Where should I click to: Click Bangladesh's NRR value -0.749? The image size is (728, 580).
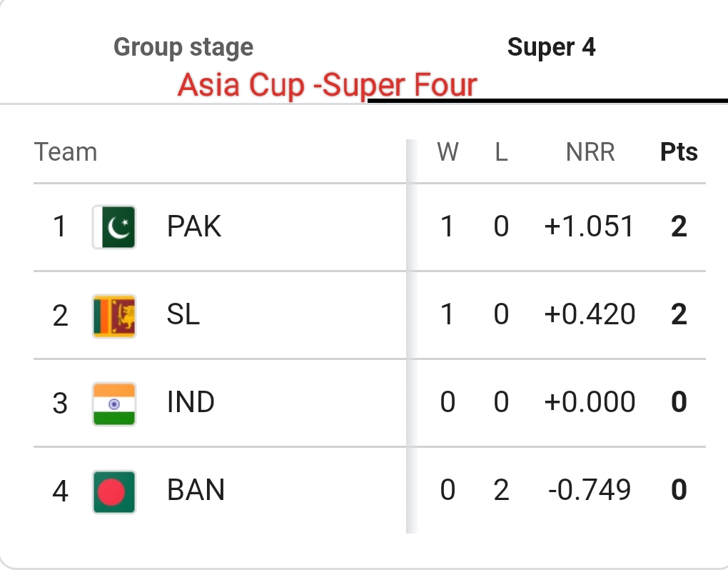tap(590, 490)
